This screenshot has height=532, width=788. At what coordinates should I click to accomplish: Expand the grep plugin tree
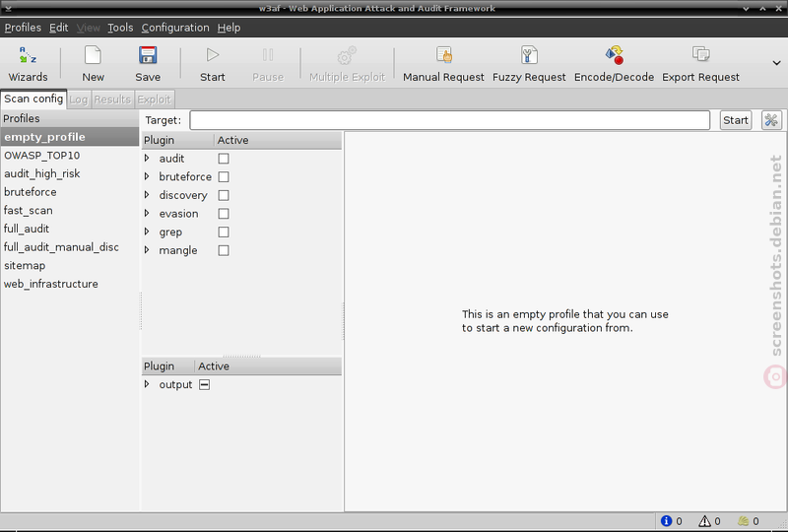pos(147,232)
